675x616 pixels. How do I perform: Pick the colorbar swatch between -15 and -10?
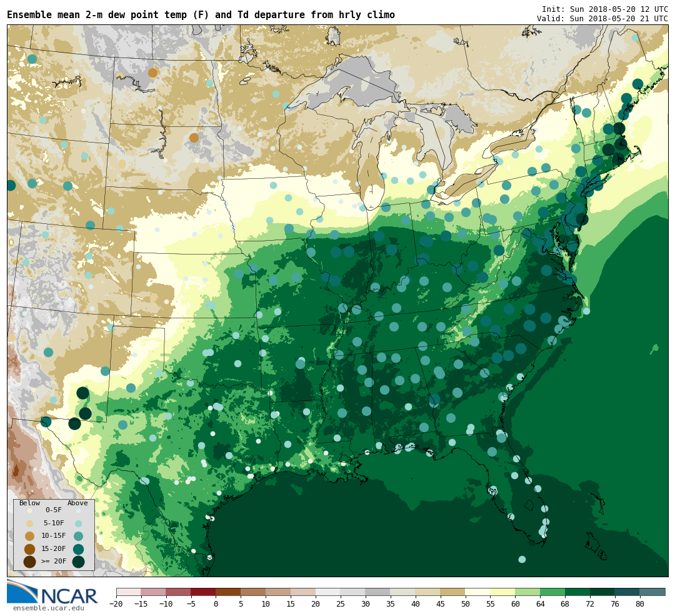[x=154, y=592]
